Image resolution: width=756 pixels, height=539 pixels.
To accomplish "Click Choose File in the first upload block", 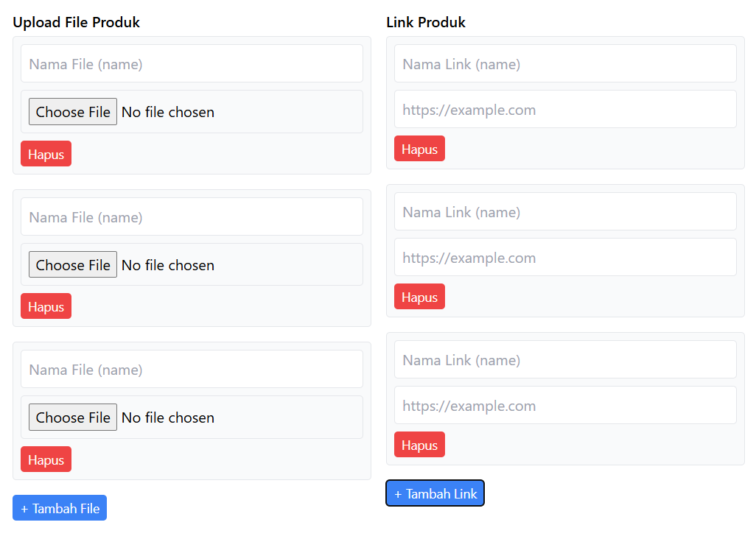I will click(72, 111).
